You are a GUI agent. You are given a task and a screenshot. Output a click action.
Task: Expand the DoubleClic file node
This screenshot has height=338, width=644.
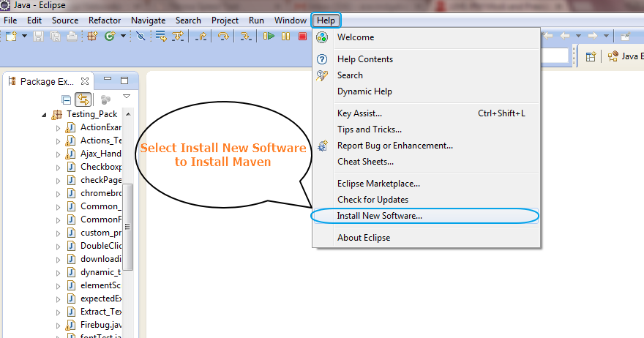coord(59,247)
